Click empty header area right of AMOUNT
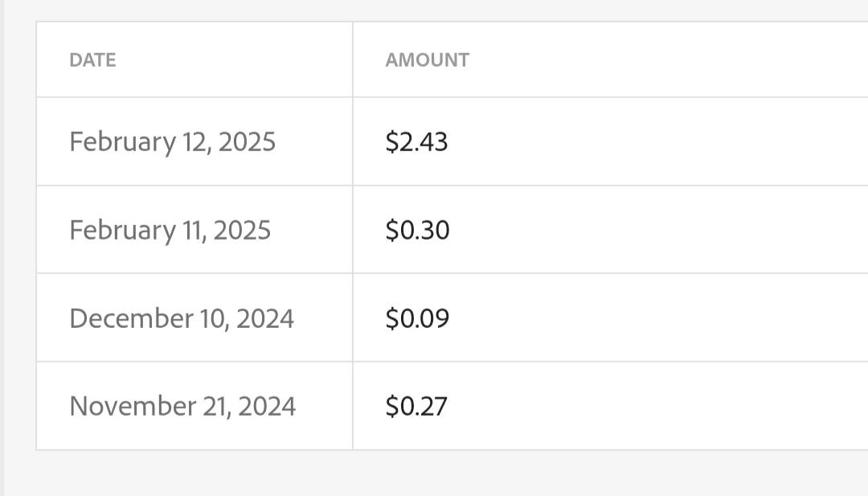868x496 pixels. pos(659,60)
